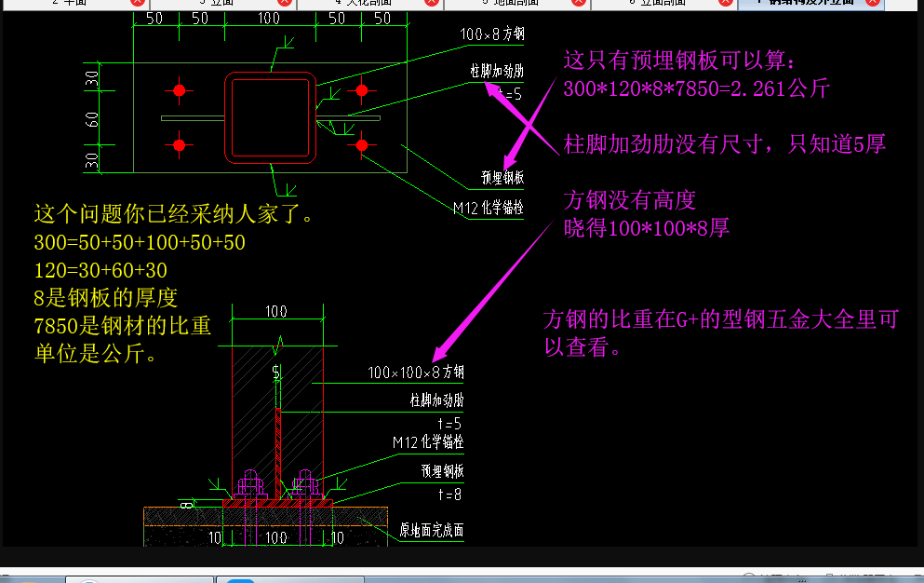The height and width of the screenshot is (583, 924).
Task: Select the line 300=50+50+100+50+50
Action: pos(140,242)
